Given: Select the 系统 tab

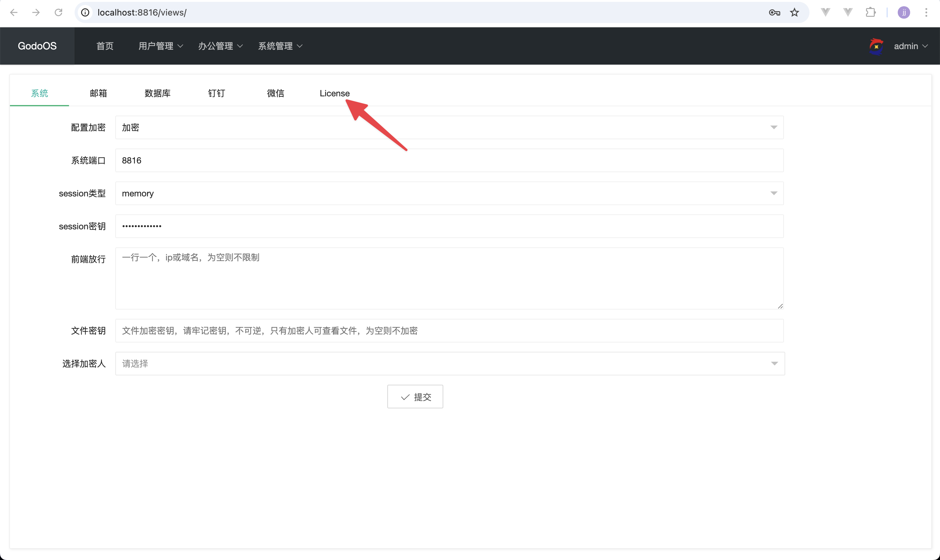Looking at the screenshot, I should (x=39, y=93).
